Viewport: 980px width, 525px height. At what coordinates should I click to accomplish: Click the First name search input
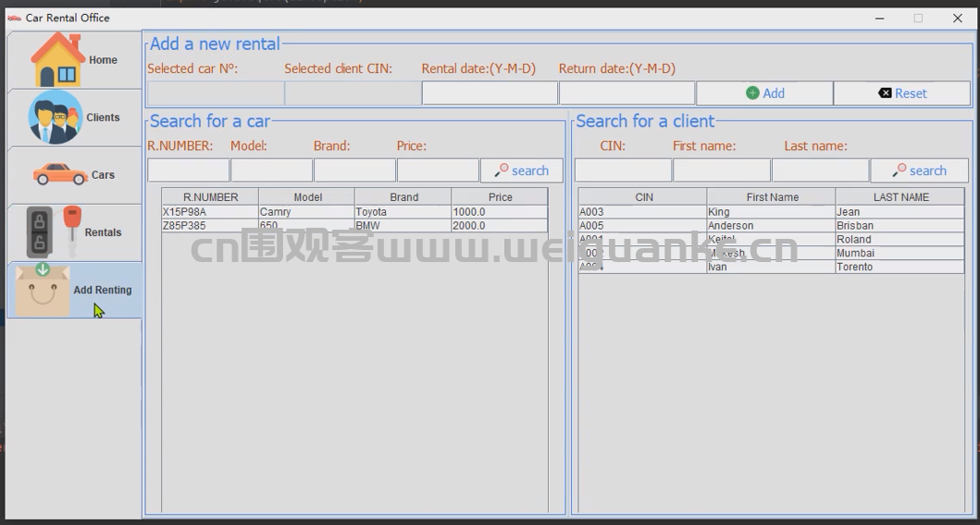(x=722, y=170)
